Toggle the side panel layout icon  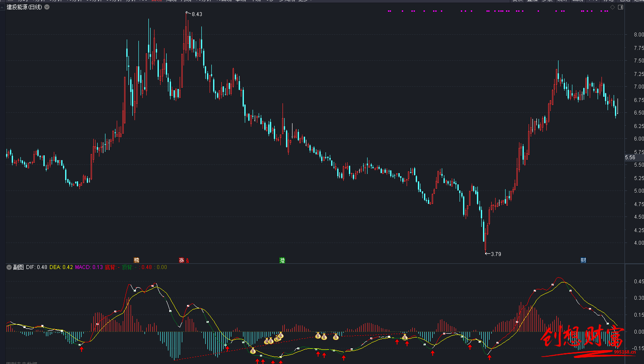[x=621, y=7]
